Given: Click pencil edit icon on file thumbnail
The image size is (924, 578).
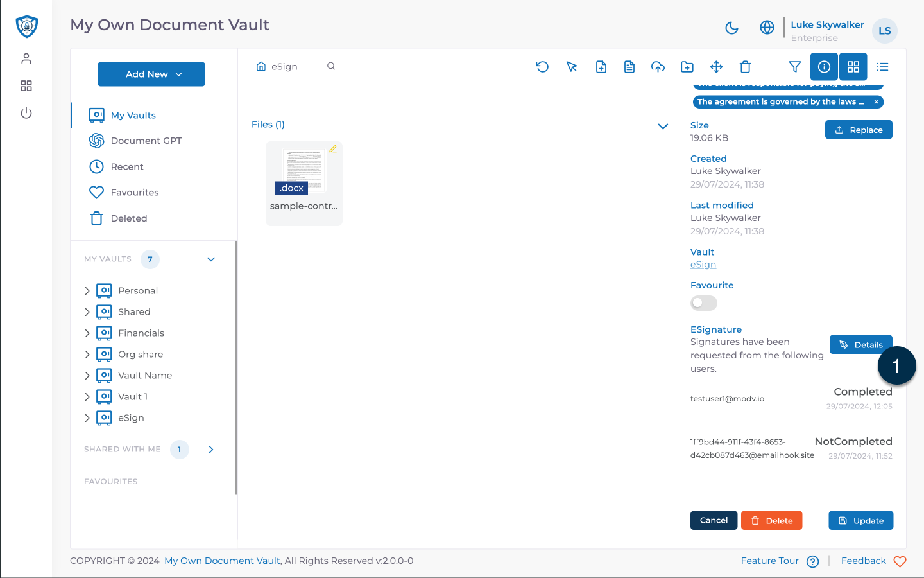Looking at the screenshot, I should (333, 149).
